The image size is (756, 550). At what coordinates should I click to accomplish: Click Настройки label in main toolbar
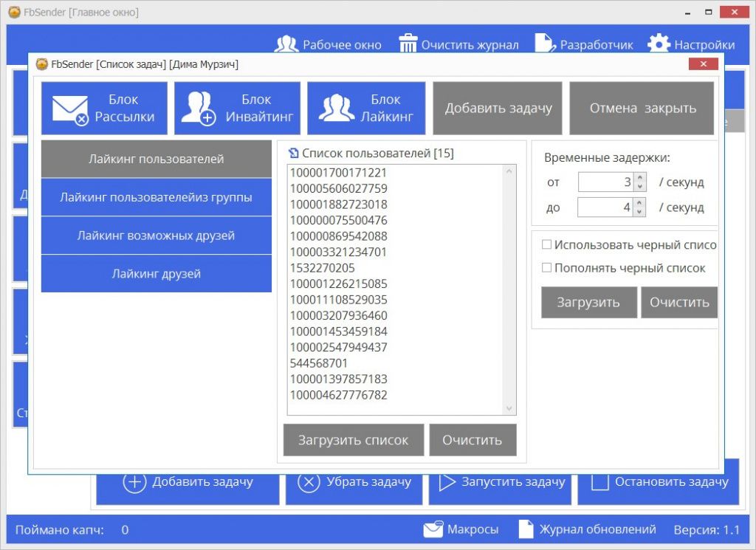coord(704,45)
